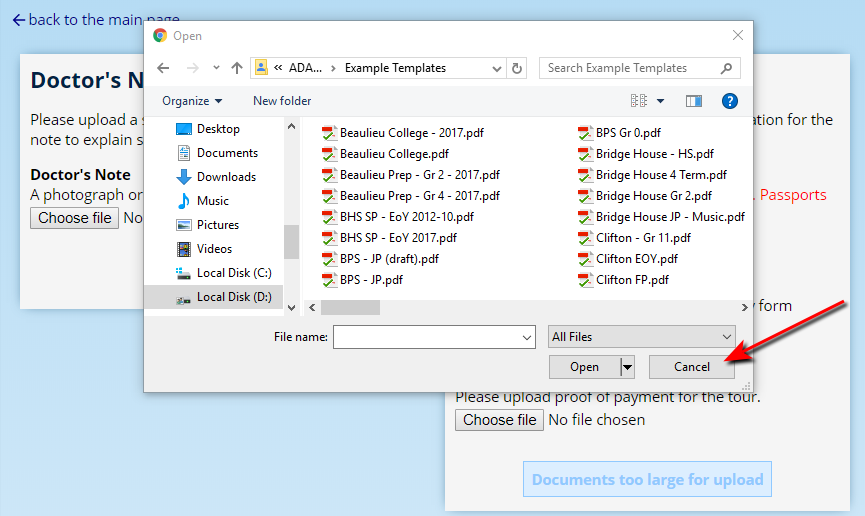Click the Back navigation arrow in dialog
This screenshot has width=865, height=516.
click(164, 68)
